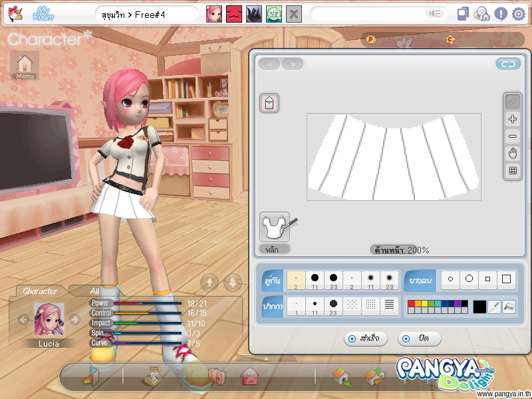Pick the red color swatch
The height and width of the screenshot is (399, 532).
click(x=411, y=304)
